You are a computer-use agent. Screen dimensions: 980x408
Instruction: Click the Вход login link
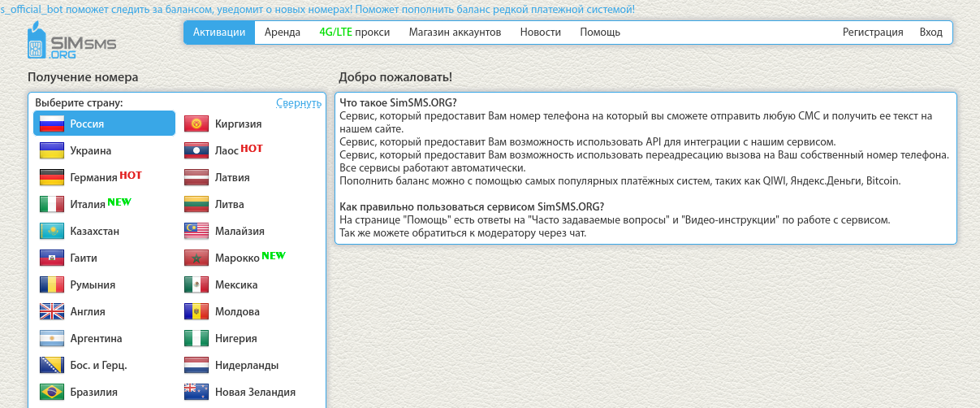tap(931, 33)
